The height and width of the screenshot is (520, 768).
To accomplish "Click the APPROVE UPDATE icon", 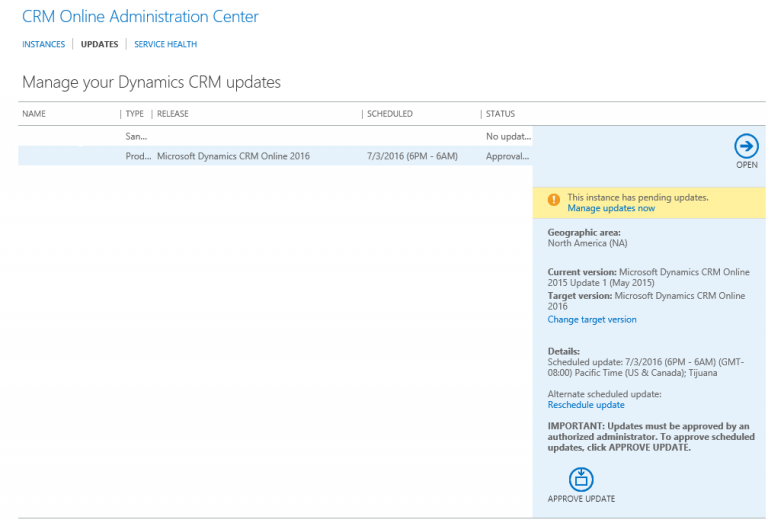I will tap(581, 479).
